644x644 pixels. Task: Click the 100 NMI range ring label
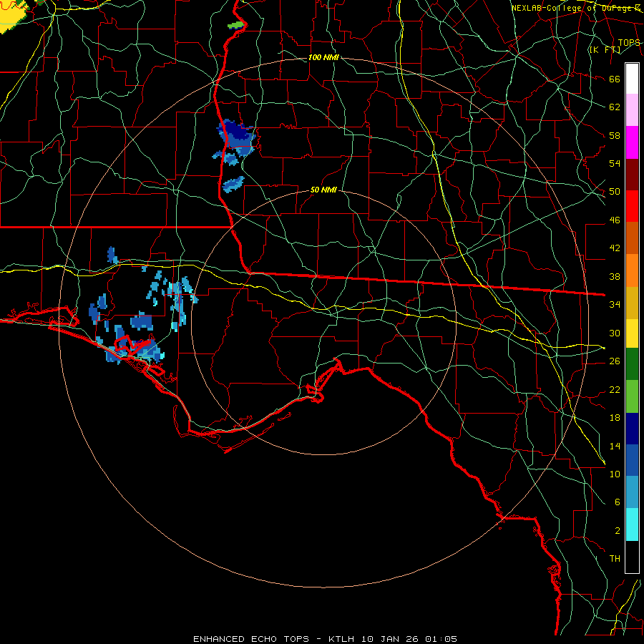(x=323, y=57)
